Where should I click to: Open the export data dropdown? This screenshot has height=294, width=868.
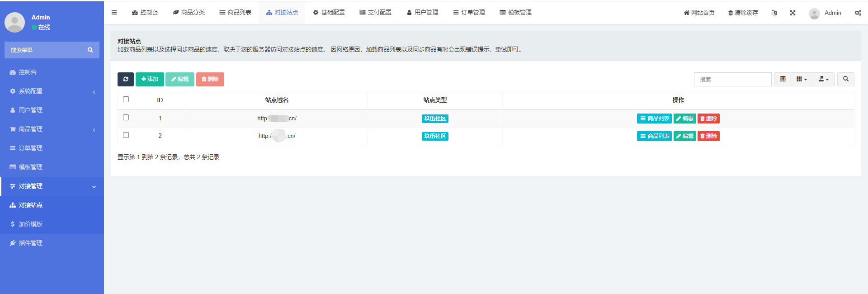click(823, 79)
